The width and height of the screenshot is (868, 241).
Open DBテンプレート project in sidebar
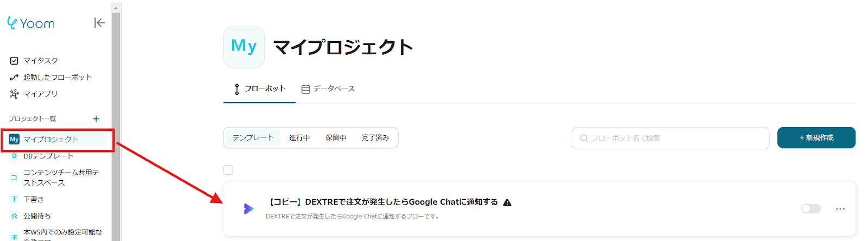(48, 156)
